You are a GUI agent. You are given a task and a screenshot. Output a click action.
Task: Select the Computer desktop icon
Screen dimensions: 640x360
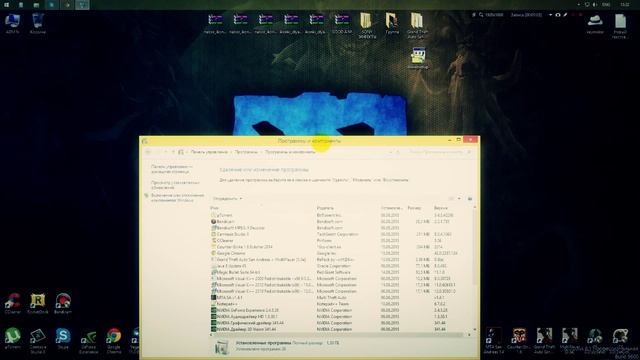tap(13, 23)
